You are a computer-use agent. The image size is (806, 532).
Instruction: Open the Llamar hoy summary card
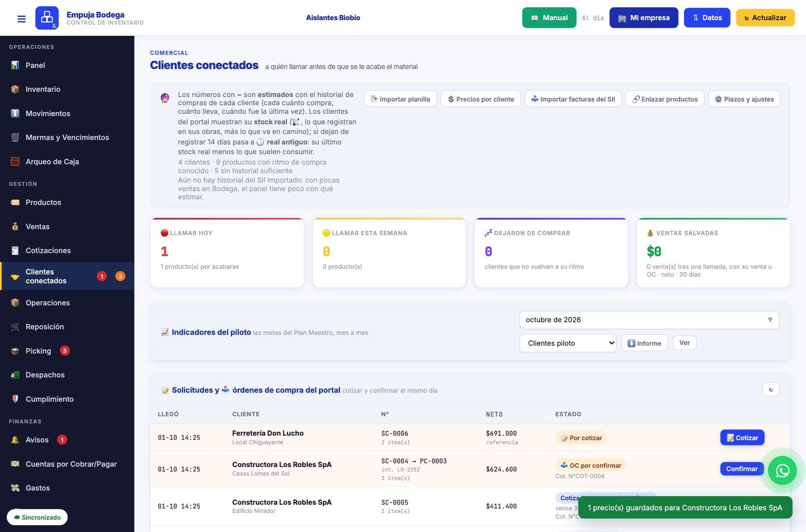click(x=227, y=253)
